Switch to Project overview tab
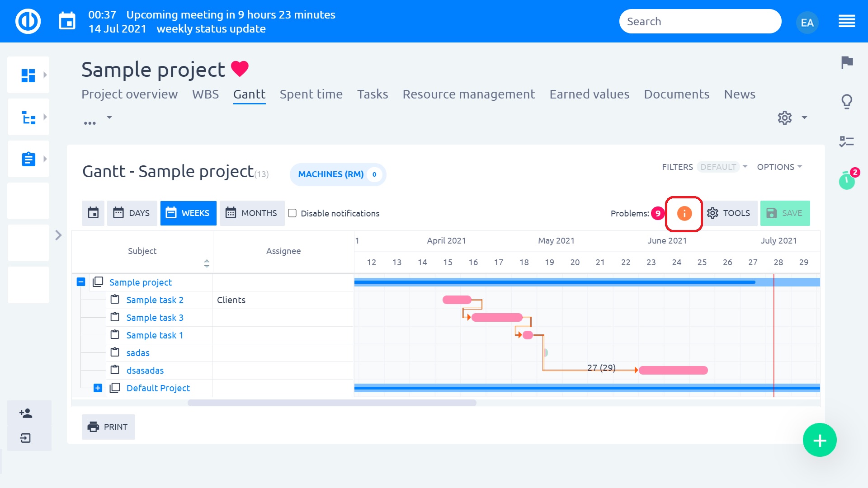 coord(129,94)
